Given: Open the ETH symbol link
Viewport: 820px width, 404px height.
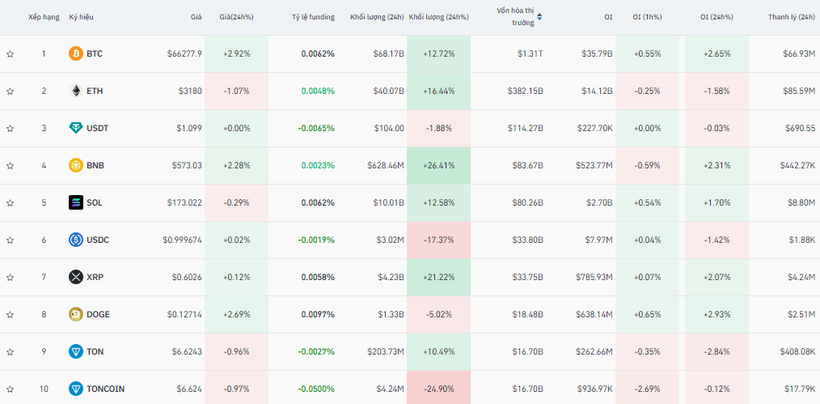Looking at the screenshot, I should point(95,91).
